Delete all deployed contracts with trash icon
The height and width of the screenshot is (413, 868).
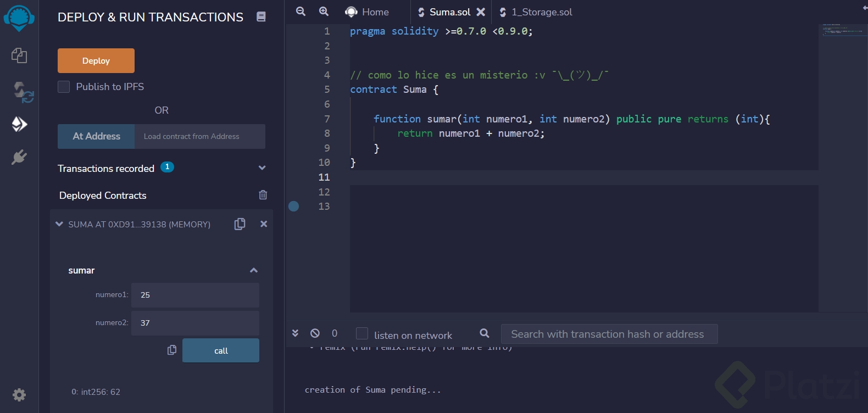[263, 195]
